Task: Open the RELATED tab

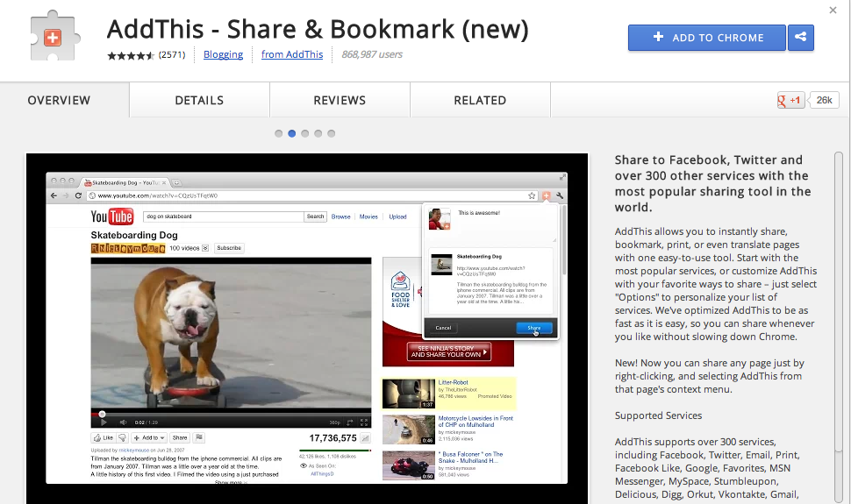Action: point(480,100)
